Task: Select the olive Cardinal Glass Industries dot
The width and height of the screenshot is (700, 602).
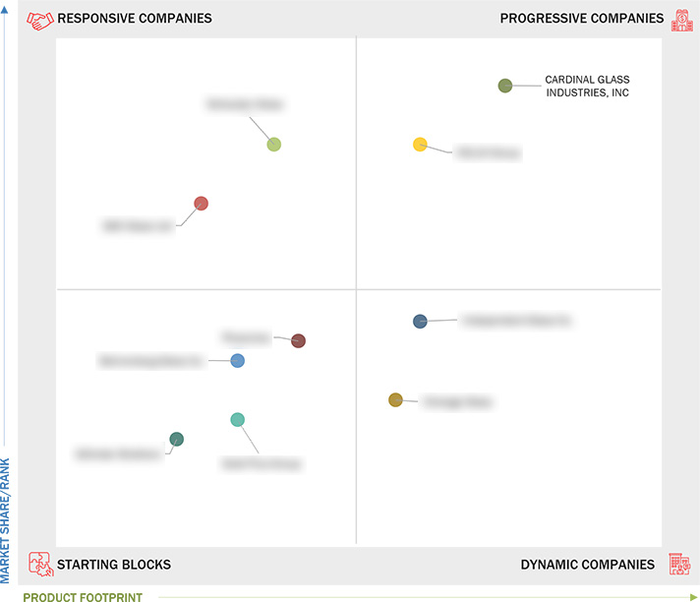Action: pyautogui.click(x=505, y=86)
